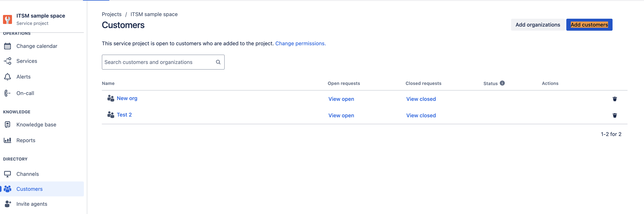Select Invite agents in sidebar
This screenshot has height=214, width=644.
(32, 204)
